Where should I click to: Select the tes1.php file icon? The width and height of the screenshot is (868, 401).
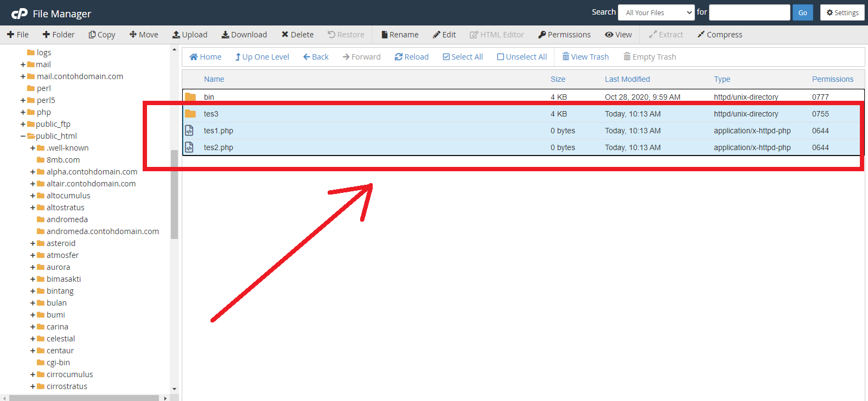click(189, 131)
